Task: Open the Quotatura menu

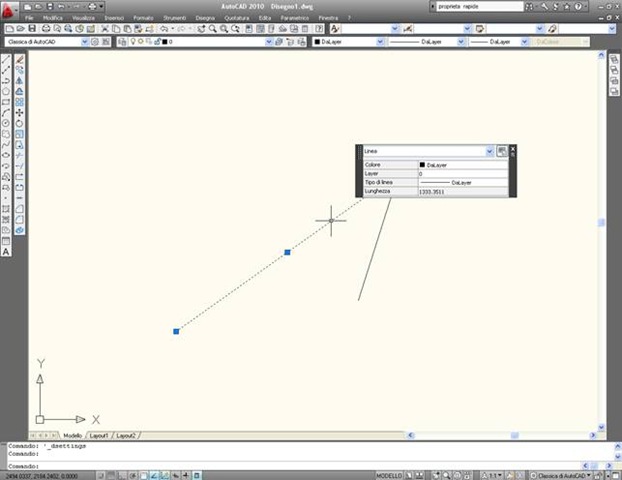Action: [236, 18]
